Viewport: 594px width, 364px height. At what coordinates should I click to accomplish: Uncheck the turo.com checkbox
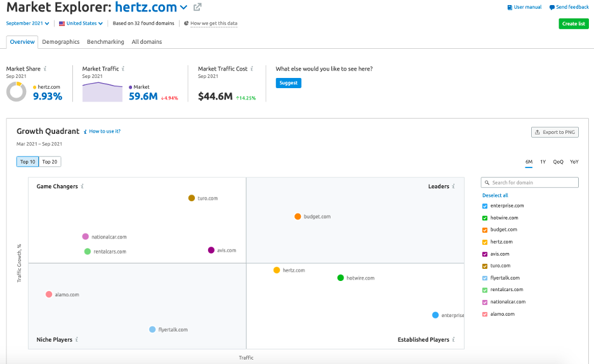coord(484,266)
